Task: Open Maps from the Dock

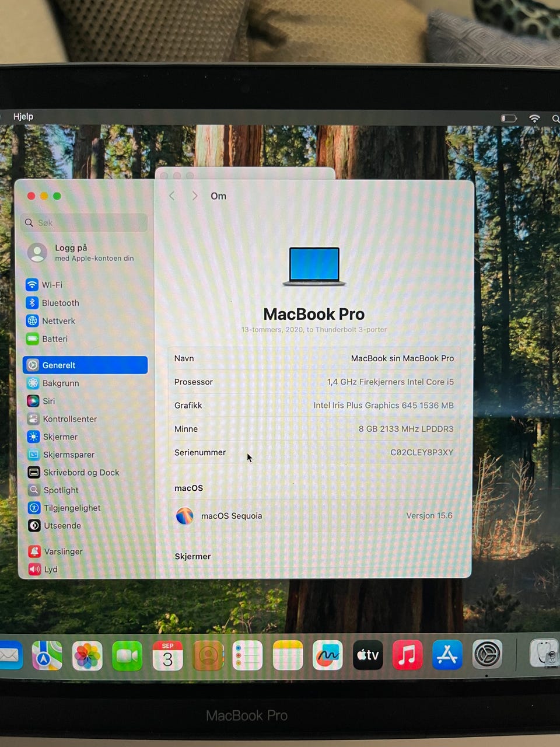Action: [47, 655]
